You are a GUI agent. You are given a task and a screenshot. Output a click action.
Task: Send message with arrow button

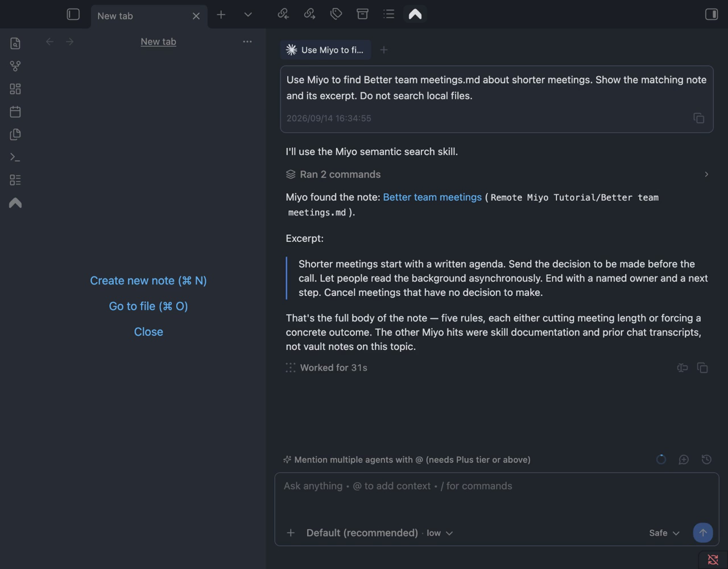(703, 533)
